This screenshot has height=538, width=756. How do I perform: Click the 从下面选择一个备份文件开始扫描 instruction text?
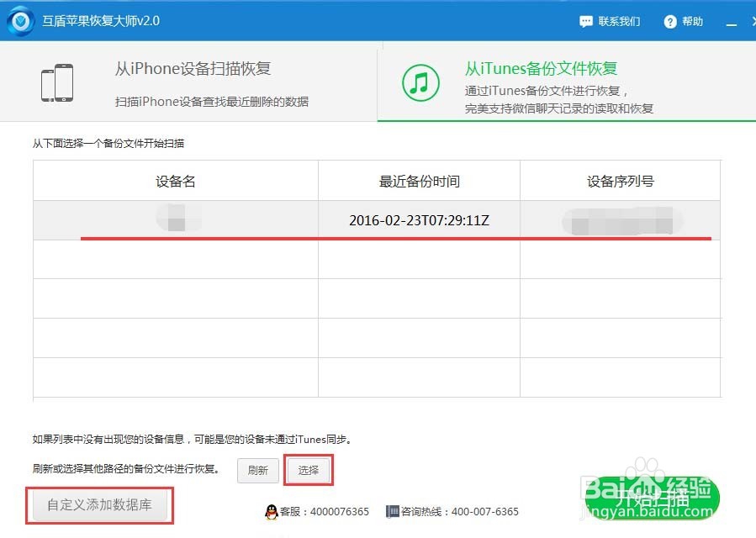tap(108, 143)
